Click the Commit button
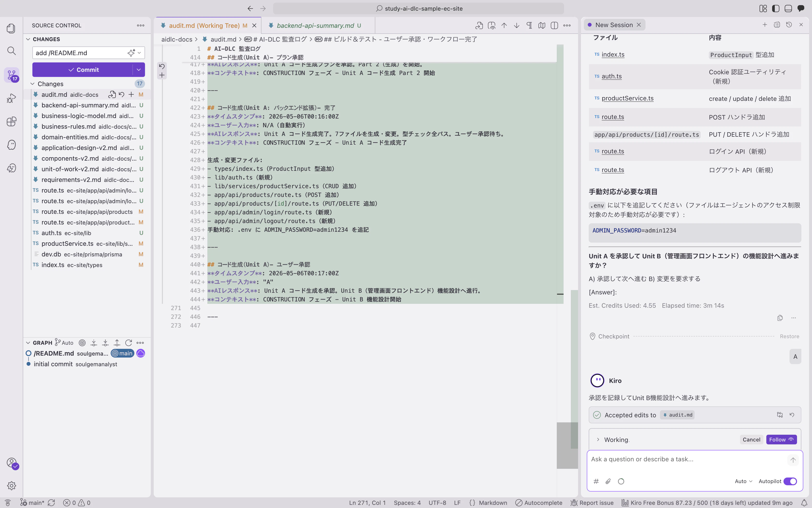The image size is (812, 508). pyautogui.click(x=83, y=70)
